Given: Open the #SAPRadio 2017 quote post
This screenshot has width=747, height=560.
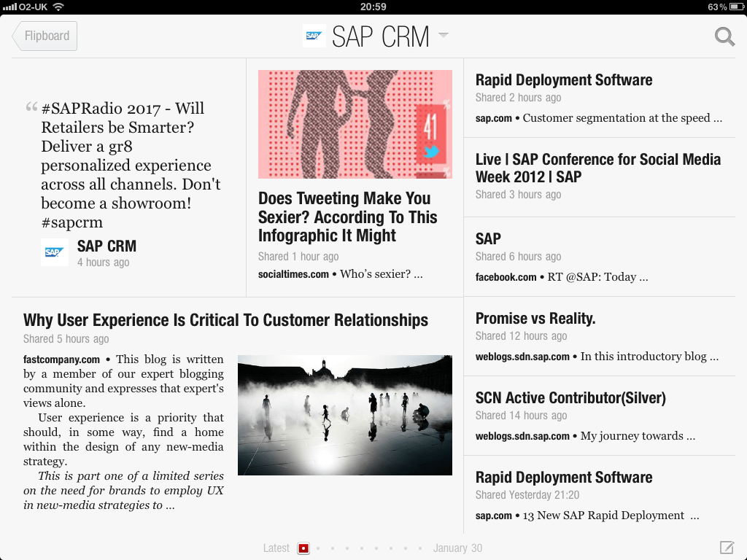Looking at the screenshot, I should pyautogui.click(x=130, y=165).
